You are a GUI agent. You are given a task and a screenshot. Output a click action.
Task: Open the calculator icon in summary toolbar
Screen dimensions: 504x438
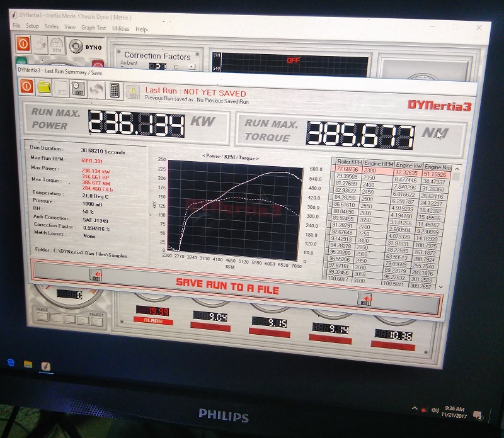tap(114, 90)
